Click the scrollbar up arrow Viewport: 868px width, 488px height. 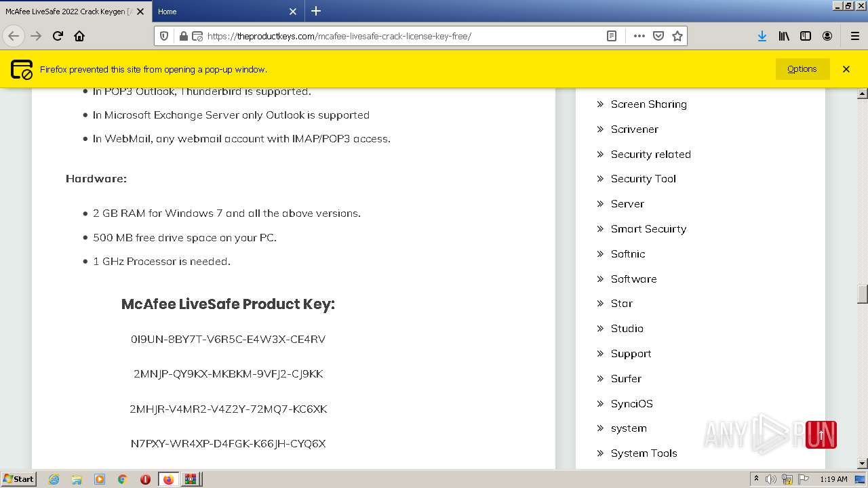(863, 94)
